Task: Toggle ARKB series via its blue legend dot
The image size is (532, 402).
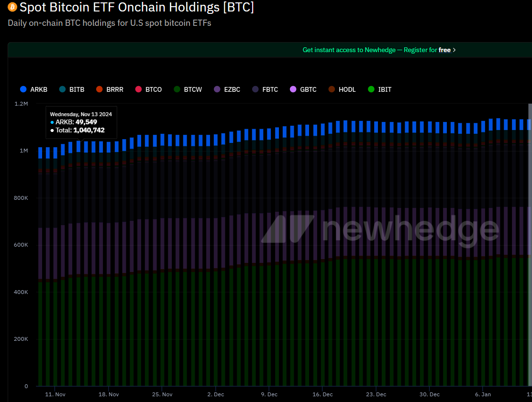Action: coord(23,89)
